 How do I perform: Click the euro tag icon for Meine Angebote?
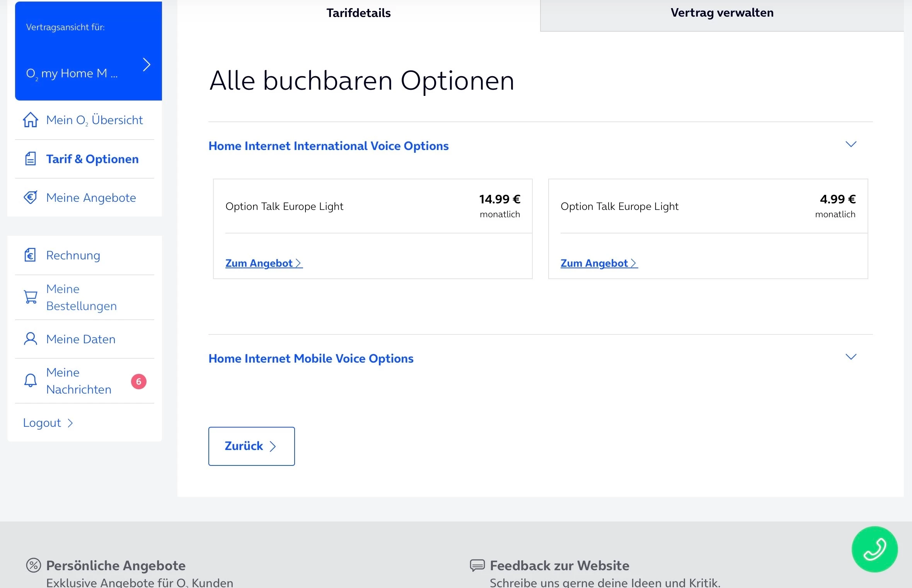coord(31,198)
